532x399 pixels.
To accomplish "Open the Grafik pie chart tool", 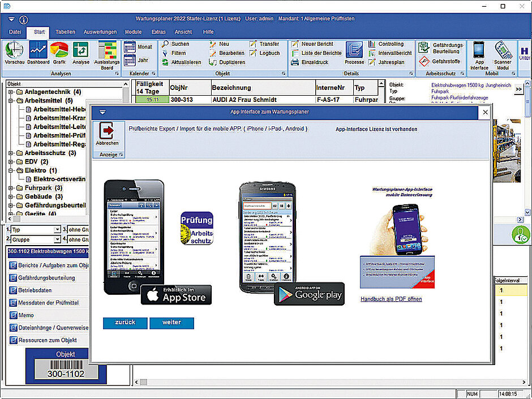I will (59, 51).
